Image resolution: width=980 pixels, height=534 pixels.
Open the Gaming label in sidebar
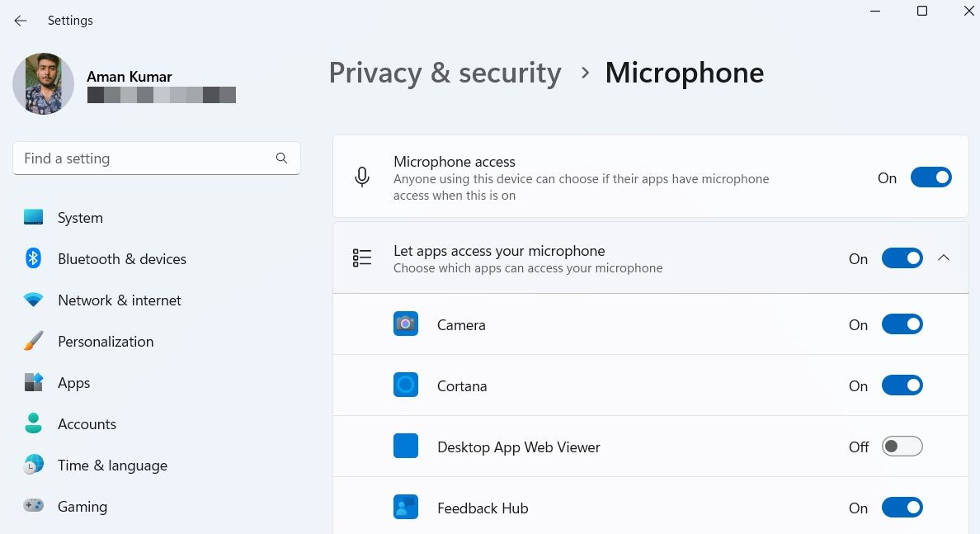82,507
